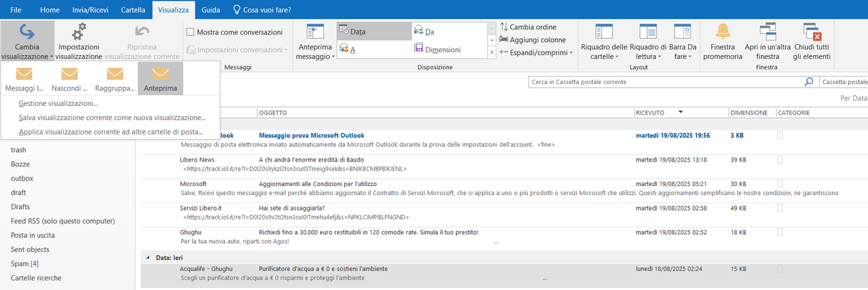Expand the Disposizione gallery arrow
Image resolution: width=868 pixels, height=290 pixels.
pos(492,53)
